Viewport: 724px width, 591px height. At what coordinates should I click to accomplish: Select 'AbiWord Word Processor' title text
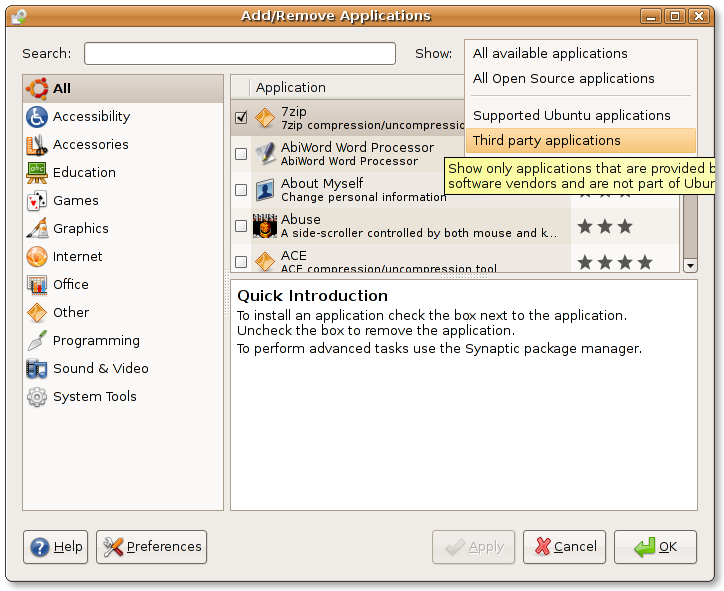pyautogui.click(x=357, y=147)
